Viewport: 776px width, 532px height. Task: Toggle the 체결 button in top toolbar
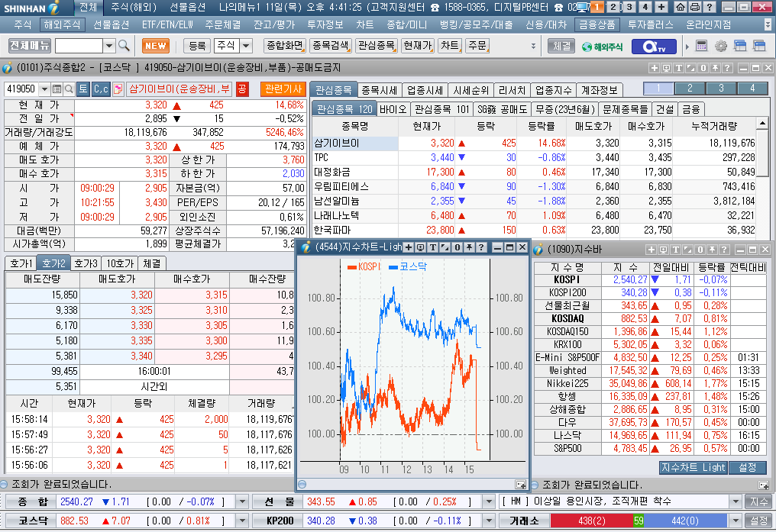click(561, 46)
